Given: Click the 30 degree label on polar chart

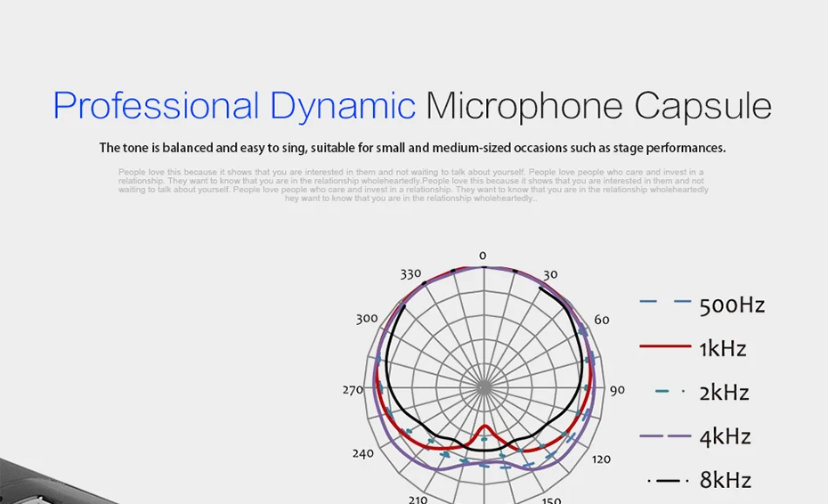Looking at the screenshot, I should pos(550,275).
